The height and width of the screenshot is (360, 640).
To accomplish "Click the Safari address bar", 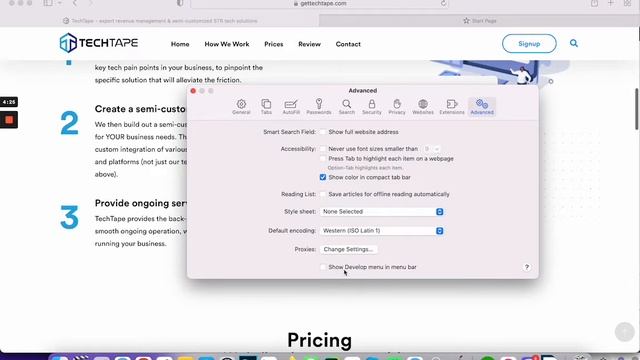I will (x=320, y=3).
